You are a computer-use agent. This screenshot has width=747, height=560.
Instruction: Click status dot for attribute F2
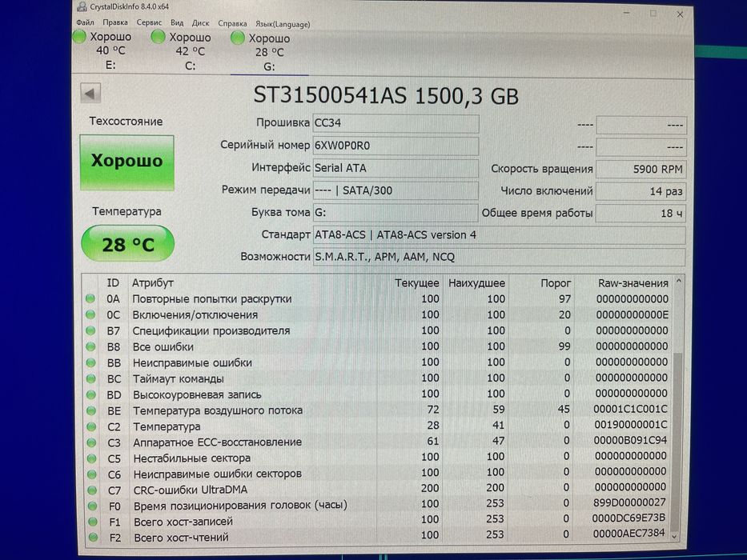[94, 537]
